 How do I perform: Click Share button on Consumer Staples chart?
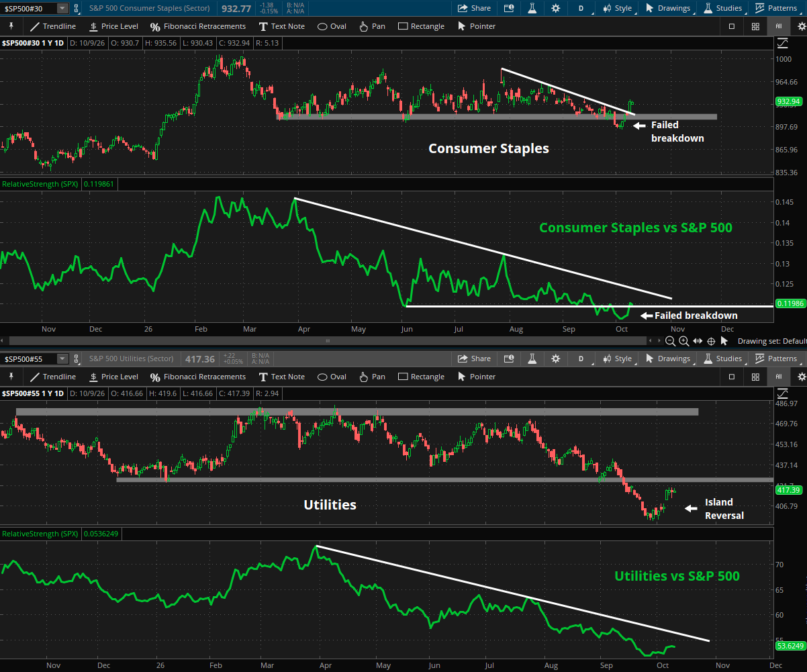click(x=474, y=8)
